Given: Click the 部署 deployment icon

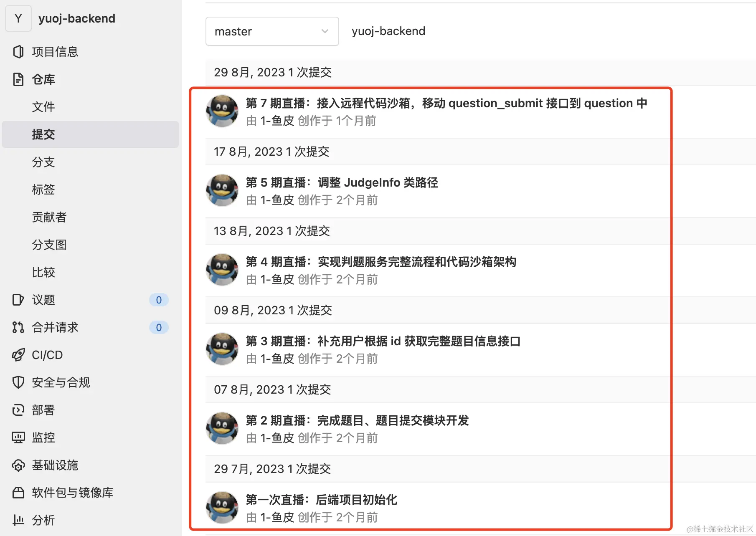Looking at the screenshot, I should click(x=18, y=410).
